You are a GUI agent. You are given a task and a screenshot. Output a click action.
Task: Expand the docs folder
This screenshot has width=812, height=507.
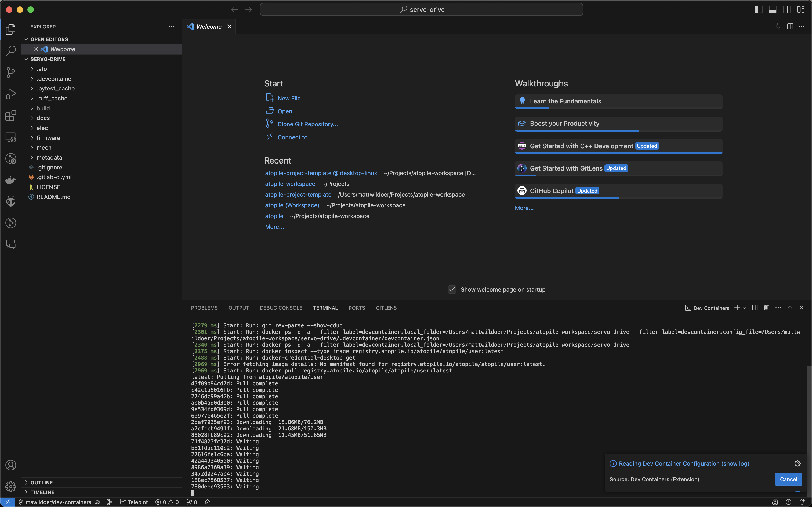pos(102,118)
